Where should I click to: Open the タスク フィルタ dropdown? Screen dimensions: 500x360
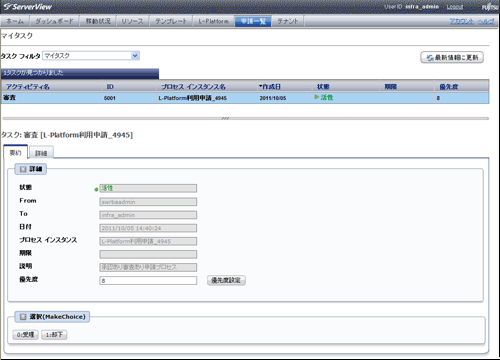click(x=91, y=56)
